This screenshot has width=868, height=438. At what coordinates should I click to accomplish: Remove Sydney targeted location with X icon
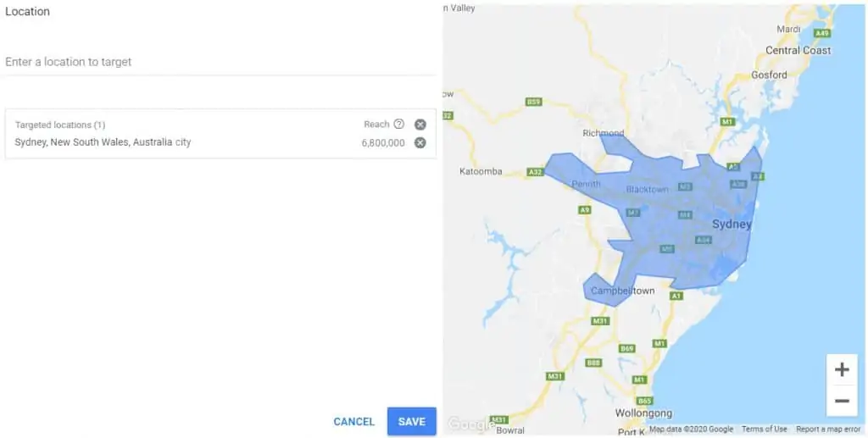pyautogui.click(x=420, y=142)
